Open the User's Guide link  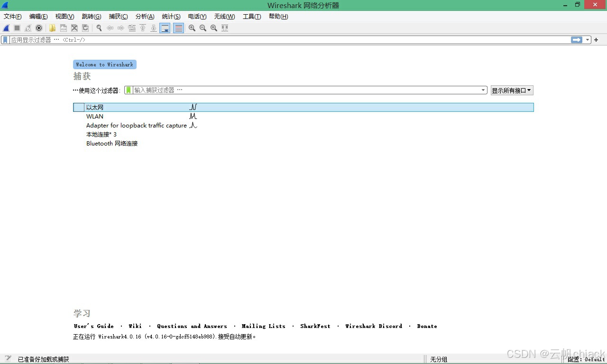(94, 326)
